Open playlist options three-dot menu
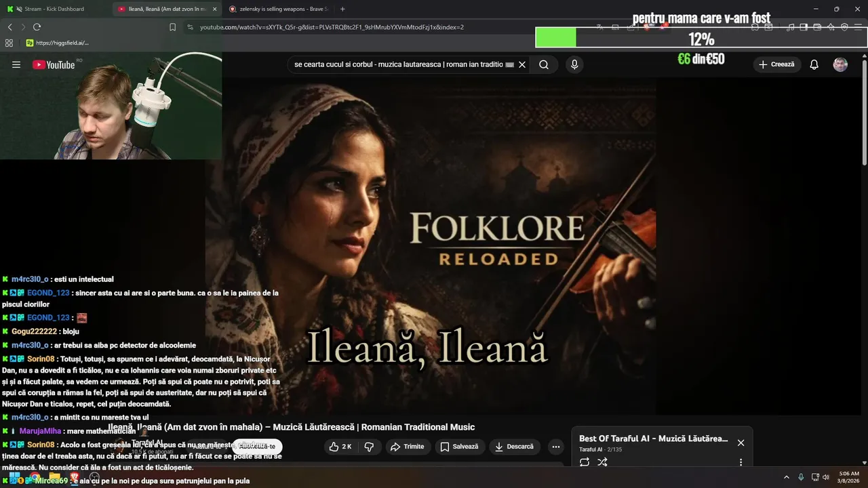 coord(741,462)
